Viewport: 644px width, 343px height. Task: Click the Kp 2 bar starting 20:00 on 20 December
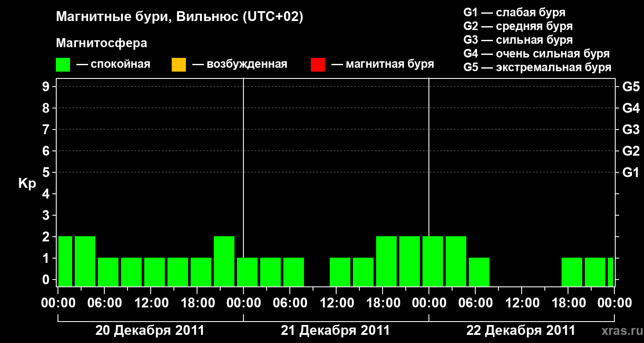pos(224,261)
